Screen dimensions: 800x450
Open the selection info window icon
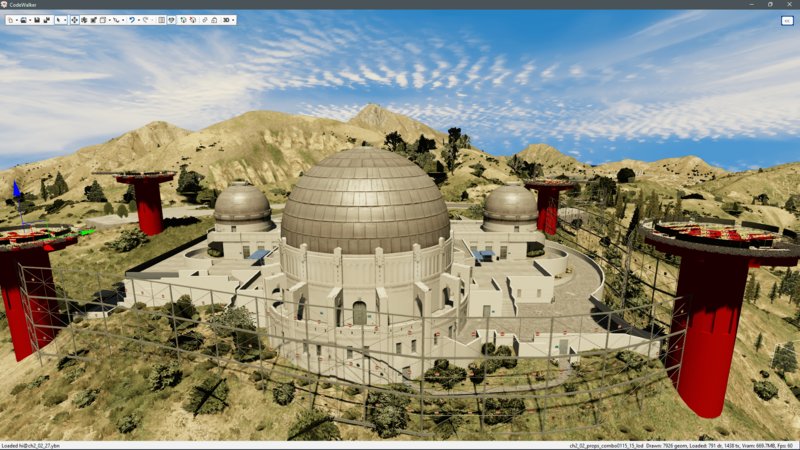coord(161,20)
